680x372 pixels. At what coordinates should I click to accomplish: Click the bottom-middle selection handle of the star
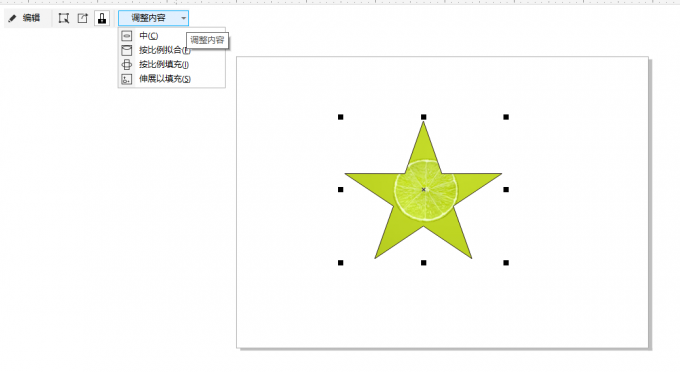(424, 263)
